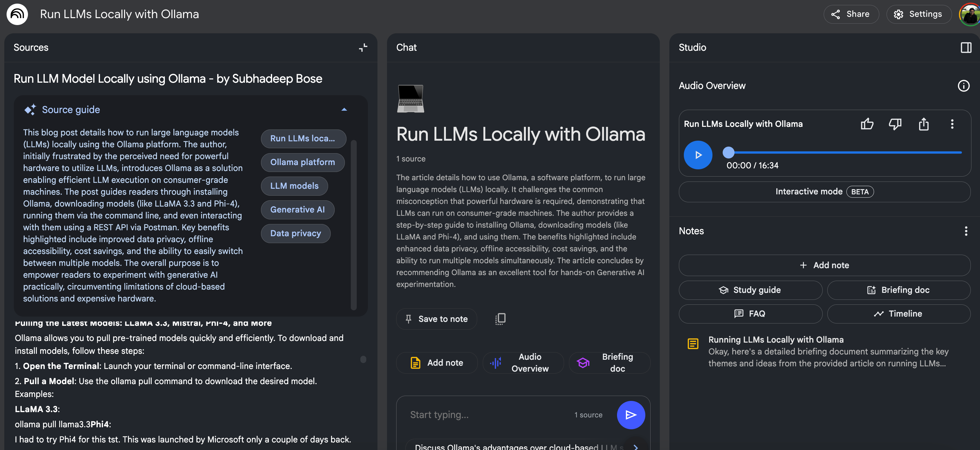Give thumbs up to audio overview

[866, 124]
